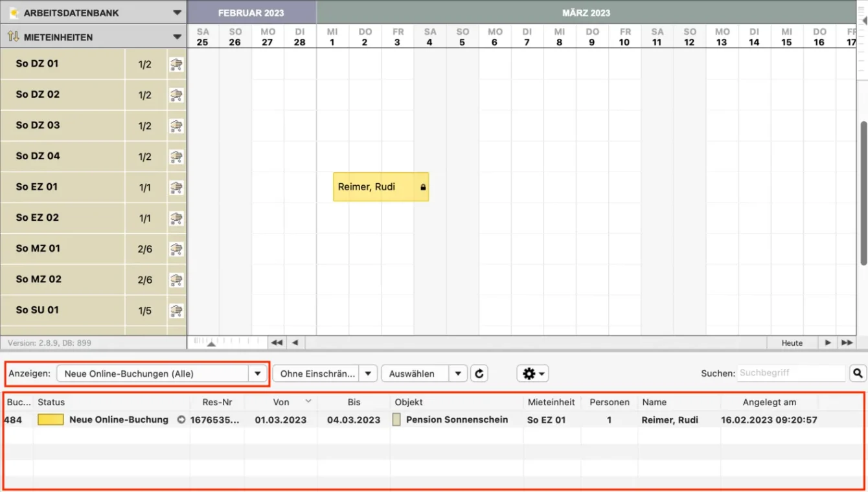This screenshot has width=868, height=492.
Task: Click arrow next to Auswählen button
Action: coord(458,374)
